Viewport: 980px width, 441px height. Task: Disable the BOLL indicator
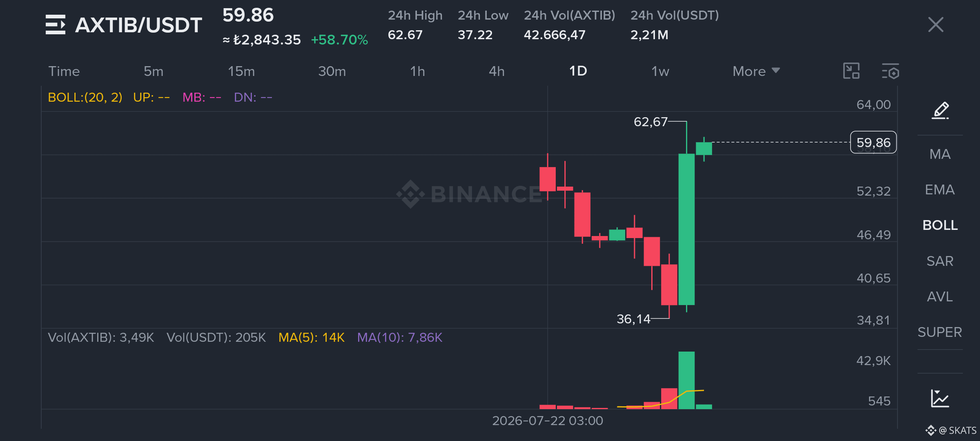click(x=940, y=225)
